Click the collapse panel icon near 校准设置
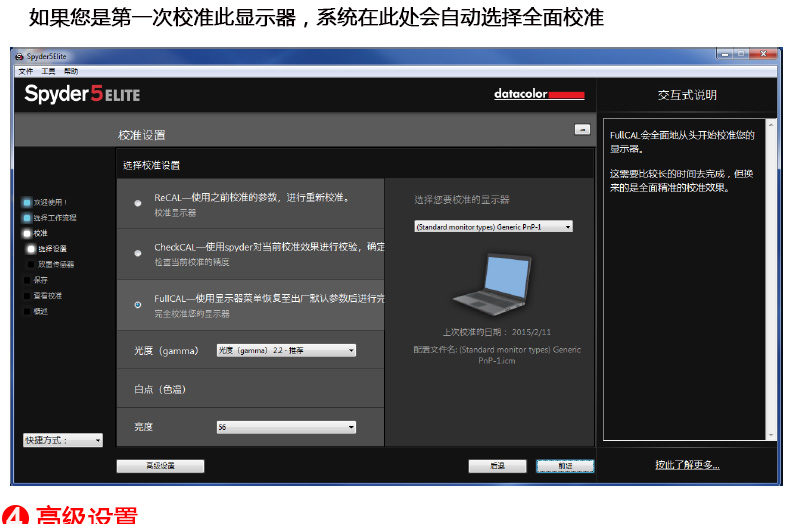This screenshot has height=524, width=790. [x=582, y=129]
